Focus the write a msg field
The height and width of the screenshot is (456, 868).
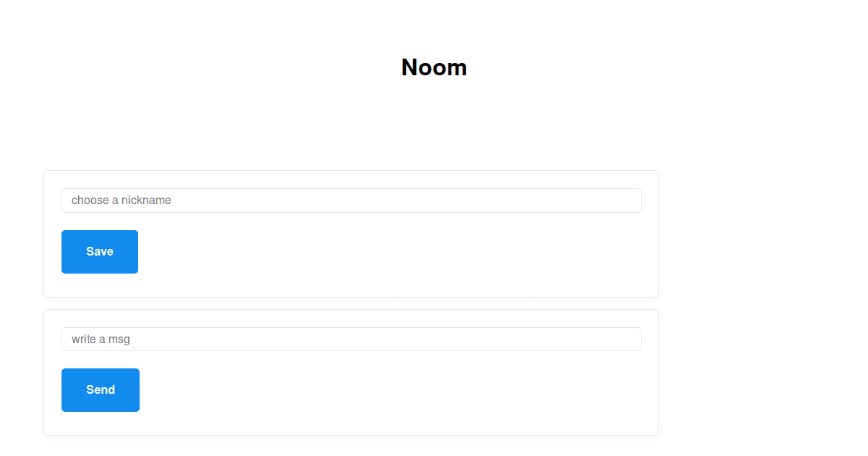[x=352, y=339]
